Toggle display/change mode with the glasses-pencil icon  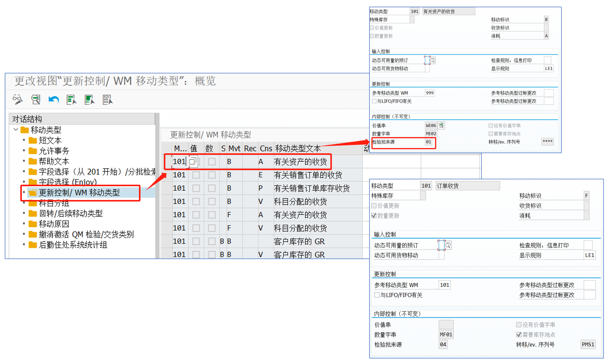pos(18,99)
